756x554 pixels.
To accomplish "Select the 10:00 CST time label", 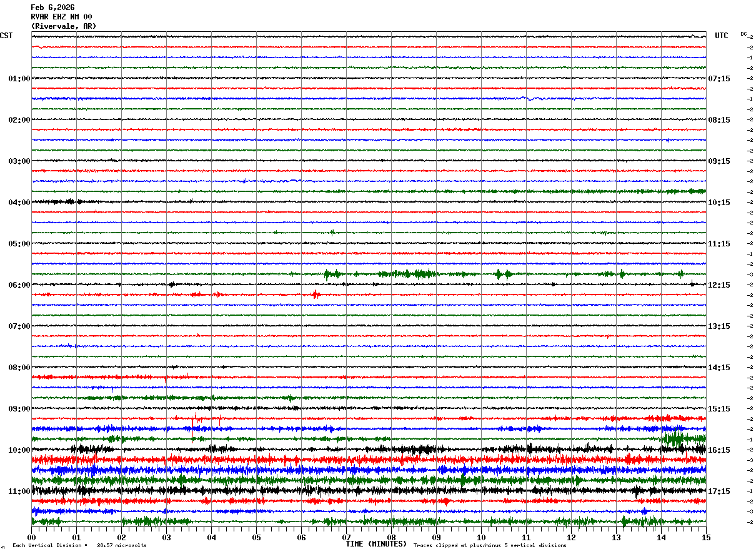I will tap(19, 450).
